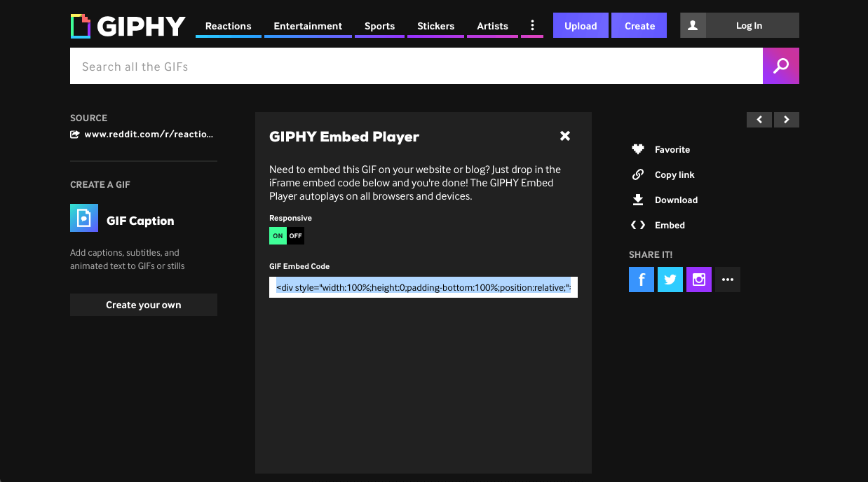The image size is (868, 482).
Task: Go to next GIF arrow
Action: [x=787, y=120]
